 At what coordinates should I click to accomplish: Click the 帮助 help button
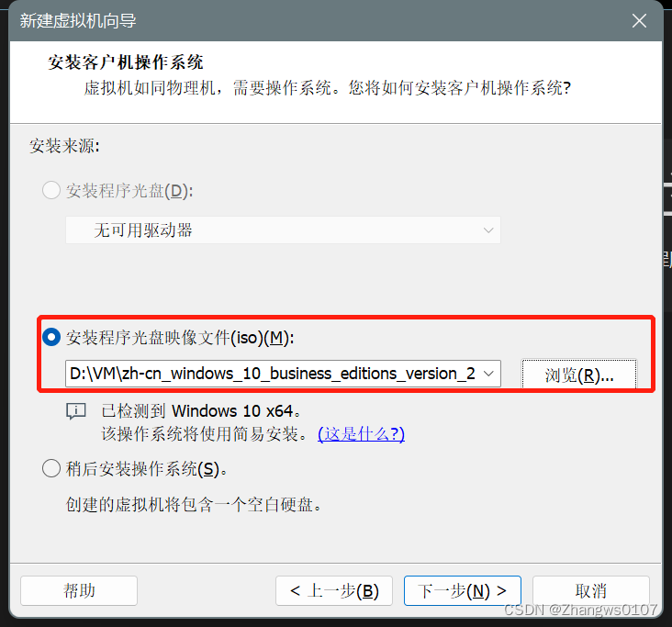coord(79,590)
